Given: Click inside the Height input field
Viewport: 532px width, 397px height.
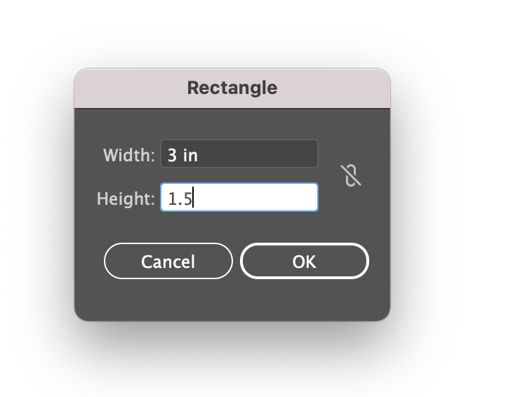Looking at the screenshot, I should pos(239,197).
